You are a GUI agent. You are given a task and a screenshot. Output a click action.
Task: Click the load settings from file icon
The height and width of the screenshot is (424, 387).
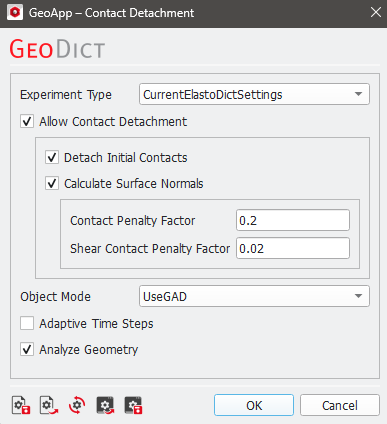tap(49, 405)
